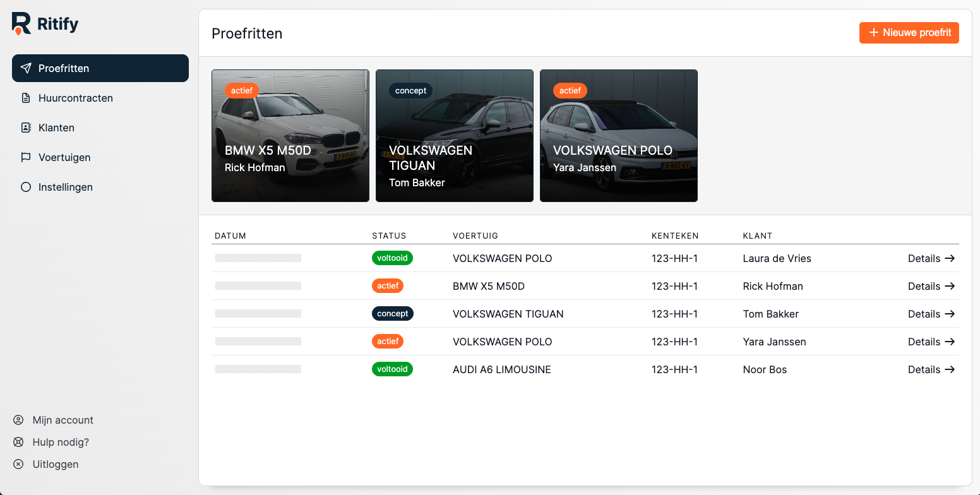Select Uitloggen to sign out

[x=46, y=464]
